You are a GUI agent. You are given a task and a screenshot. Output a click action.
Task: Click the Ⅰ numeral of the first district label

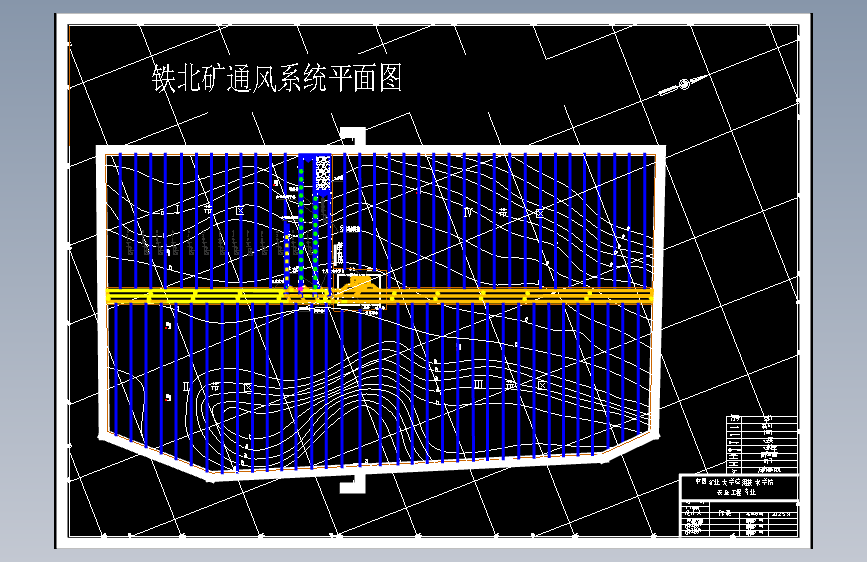177,209
